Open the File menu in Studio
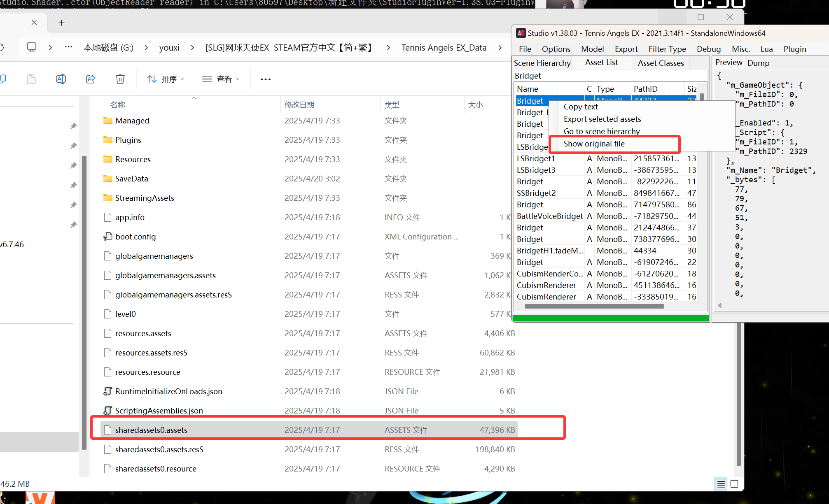 click(x=525, y=49)
